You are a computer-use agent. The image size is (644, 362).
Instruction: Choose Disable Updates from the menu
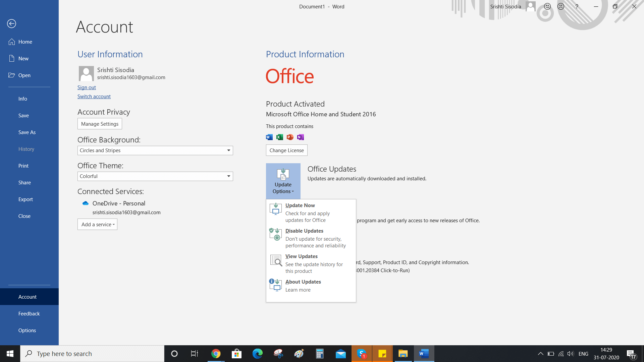(x=304, y=231)
